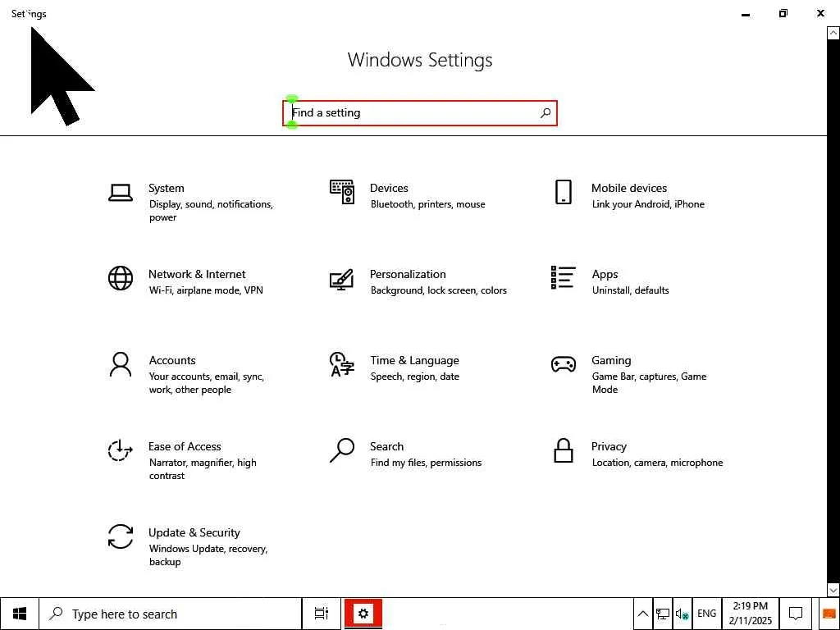
Task: Click 'Find my files, permissions' description
Action: (x=426, y=463)
